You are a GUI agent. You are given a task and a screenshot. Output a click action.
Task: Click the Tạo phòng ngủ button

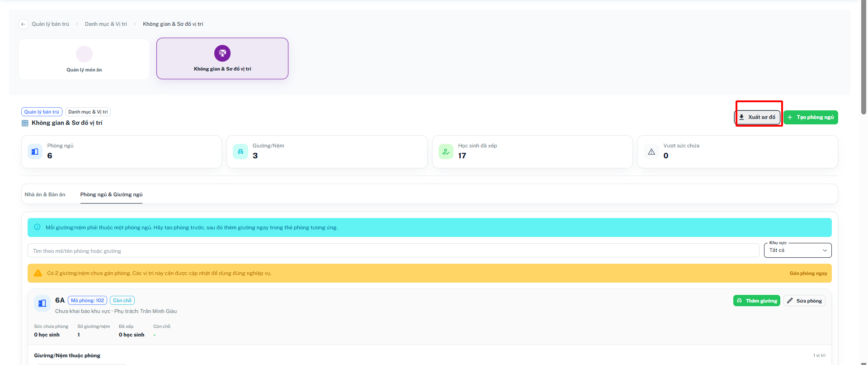pyautogui.click(x=811, y=117)
